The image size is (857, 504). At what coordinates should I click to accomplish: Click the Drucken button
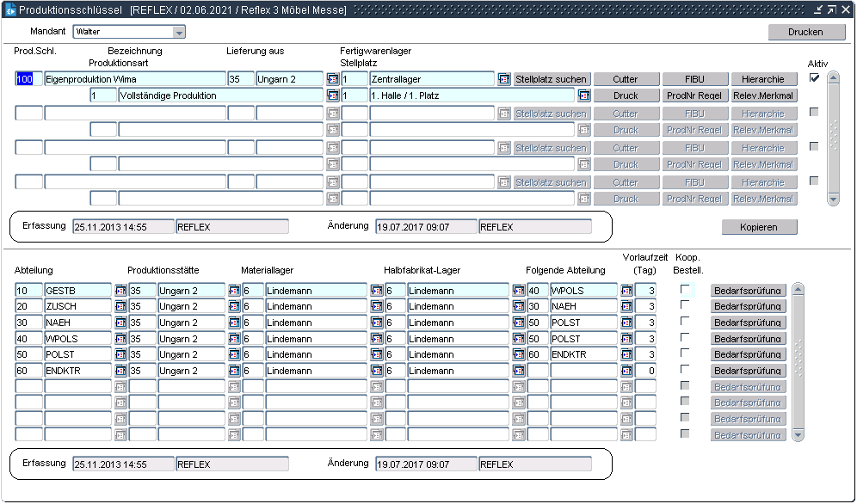coord(806,32)
